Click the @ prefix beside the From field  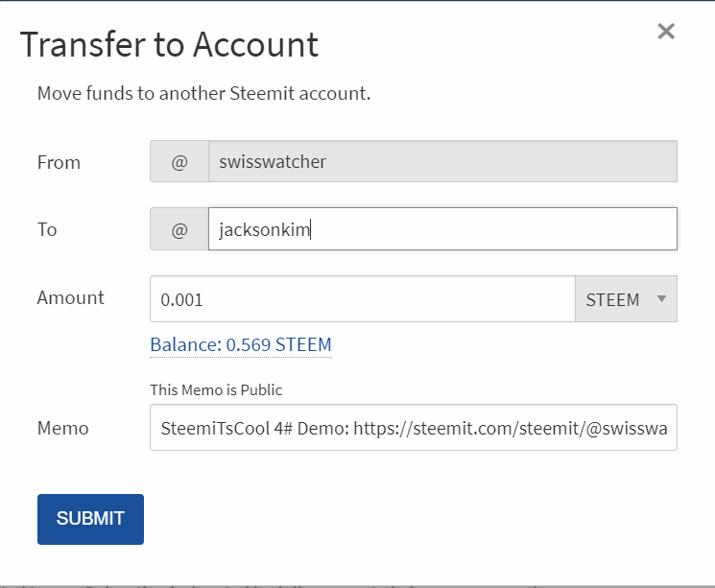tap(179, 162)
